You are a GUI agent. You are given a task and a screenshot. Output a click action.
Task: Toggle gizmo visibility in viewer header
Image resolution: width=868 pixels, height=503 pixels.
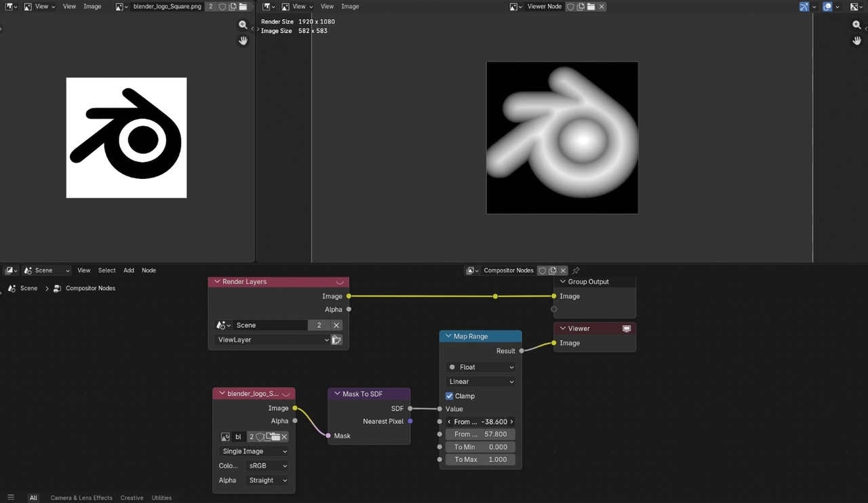[x=804, y=7]
